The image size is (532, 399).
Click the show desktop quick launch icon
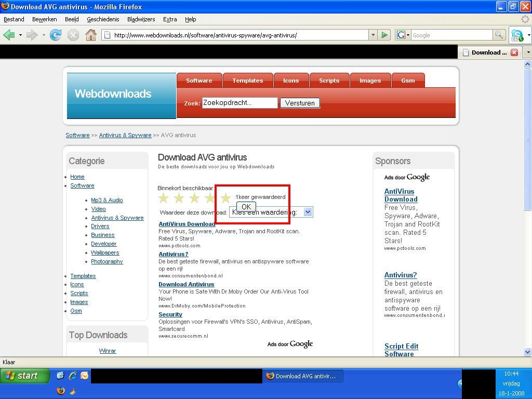pyautogui.click(x=60, y=375)
